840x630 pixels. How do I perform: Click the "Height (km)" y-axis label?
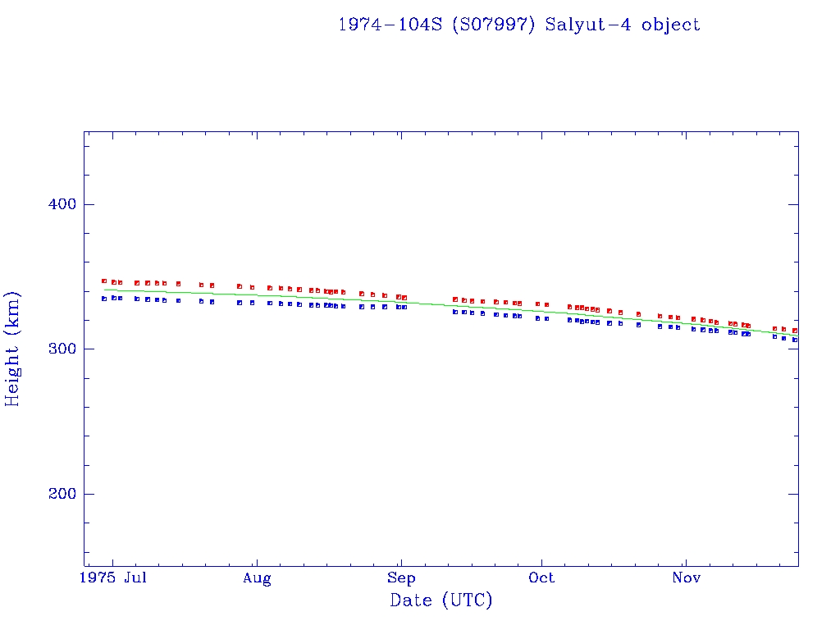pyautogui.click(x=12, y=349)
